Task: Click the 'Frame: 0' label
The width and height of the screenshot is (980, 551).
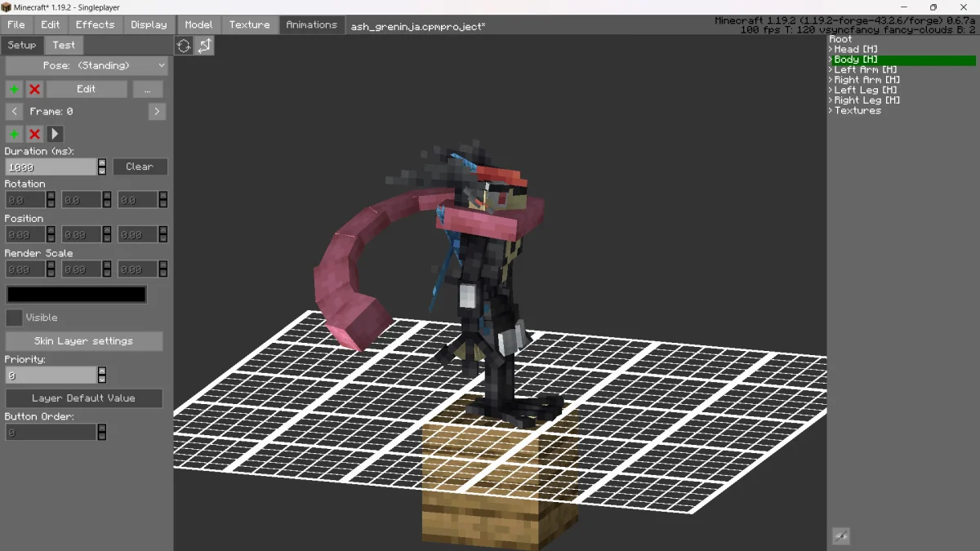Action: (x=51, y=111)
